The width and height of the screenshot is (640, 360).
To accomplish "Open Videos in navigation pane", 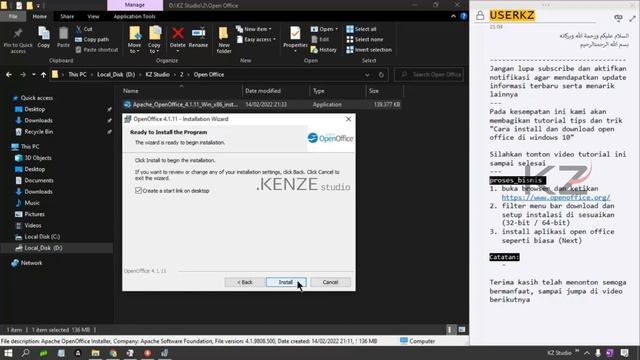I will coord(33,225).
